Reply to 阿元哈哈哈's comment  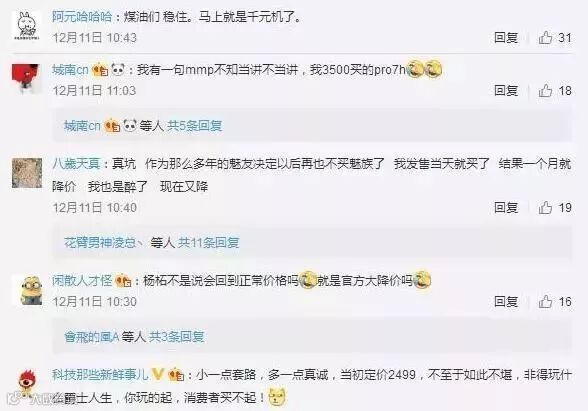click(x=506, y=38)
